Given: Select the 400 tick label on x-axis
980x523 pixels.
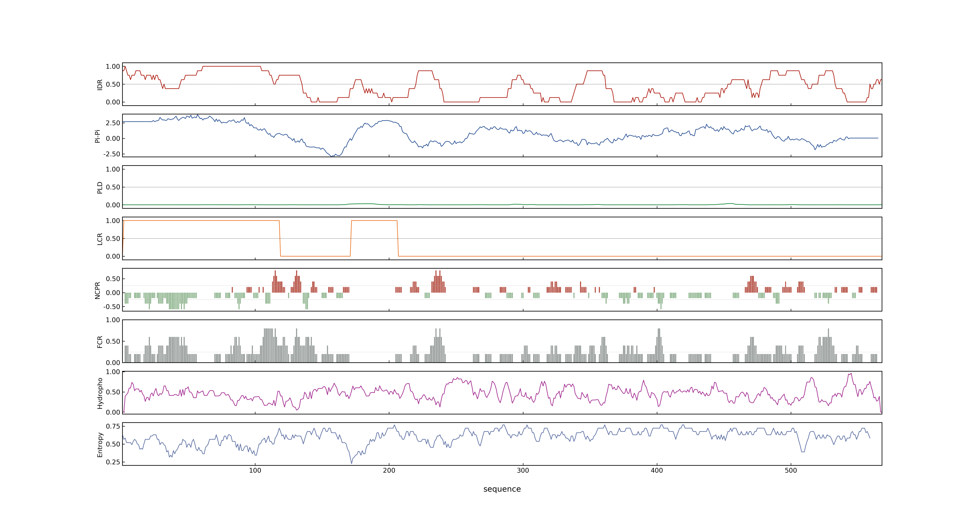Looking at the screenshot, I should 657,470.
